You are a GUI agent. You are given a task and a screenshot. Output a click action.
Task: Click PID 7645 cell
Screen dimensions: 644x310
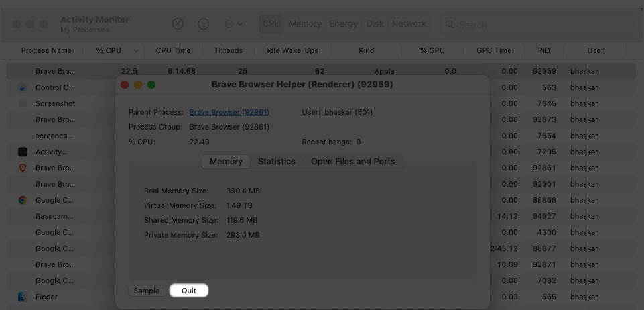547,103
